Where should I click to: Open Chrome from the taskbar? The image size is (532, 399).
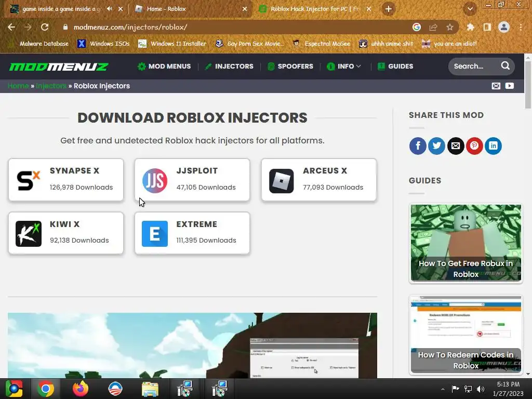[x=46, y=389]
